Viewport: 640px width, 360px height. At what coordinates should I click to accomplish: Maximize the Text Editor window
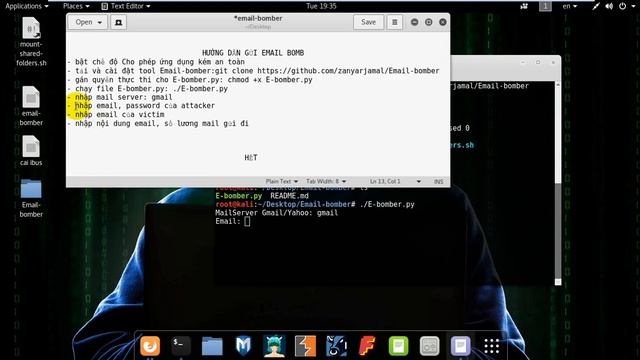tap(429, 22)
